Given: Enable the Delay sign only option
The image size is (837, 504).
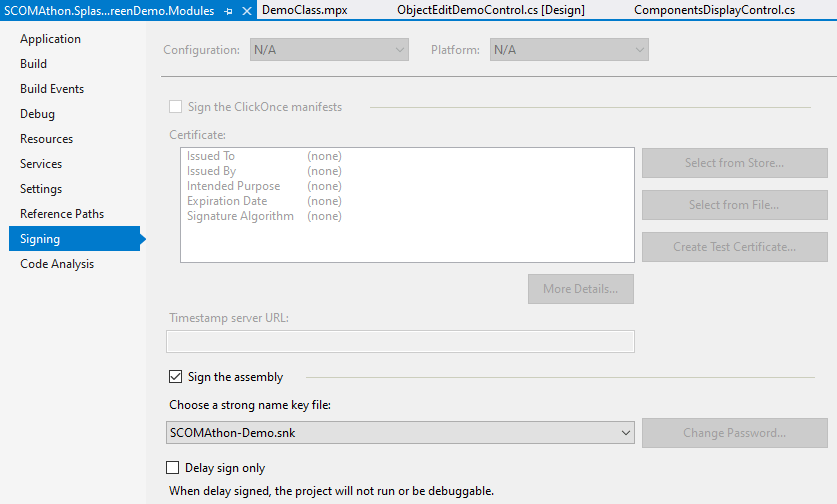Looking at the screenshot, I should 175,467.
